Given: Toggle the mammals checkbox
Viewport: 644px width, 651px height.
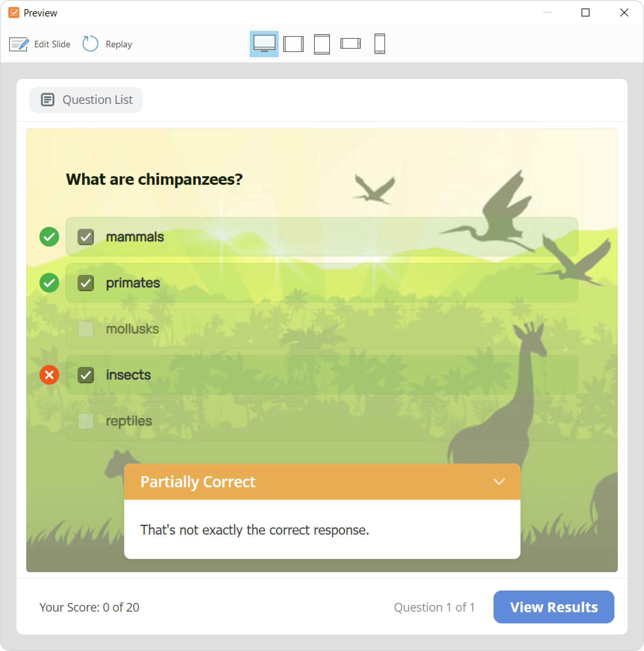Looking at the screenshot, I should coord(85,237).
